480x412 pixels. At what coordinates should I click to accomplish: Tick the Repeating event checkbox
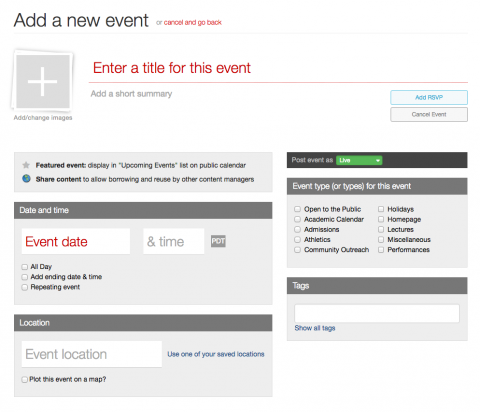[x=24, y=287]
